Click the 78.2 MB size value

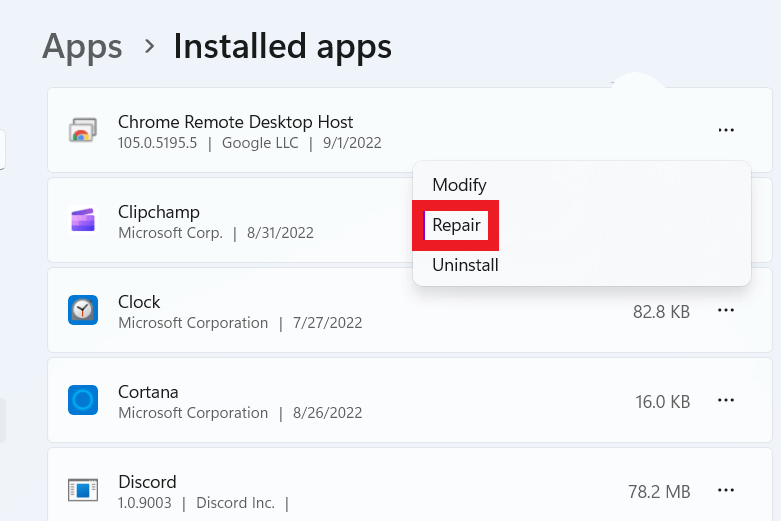tap(659, 492)
